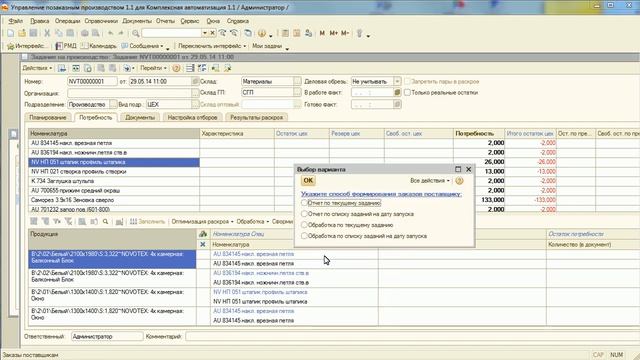
Task: Click the magnifier Search icon in main toolbar
Action: coord(136,33)
